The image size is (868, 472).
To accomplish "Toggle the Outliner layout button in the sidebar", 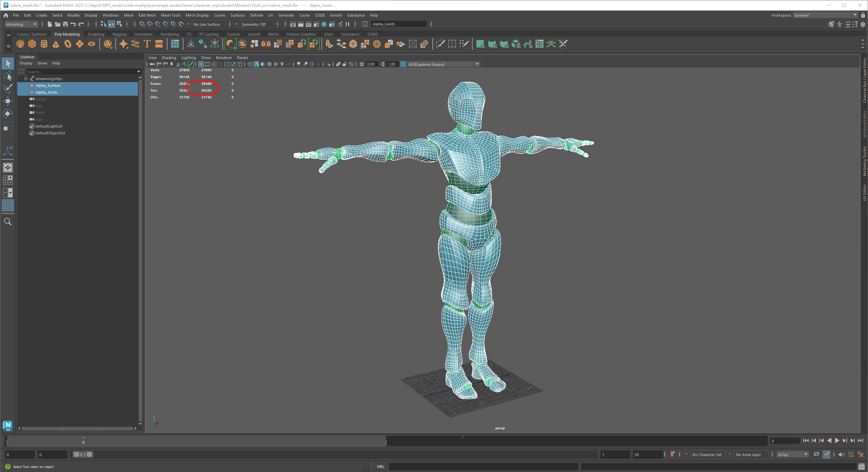I will [8, 205].
